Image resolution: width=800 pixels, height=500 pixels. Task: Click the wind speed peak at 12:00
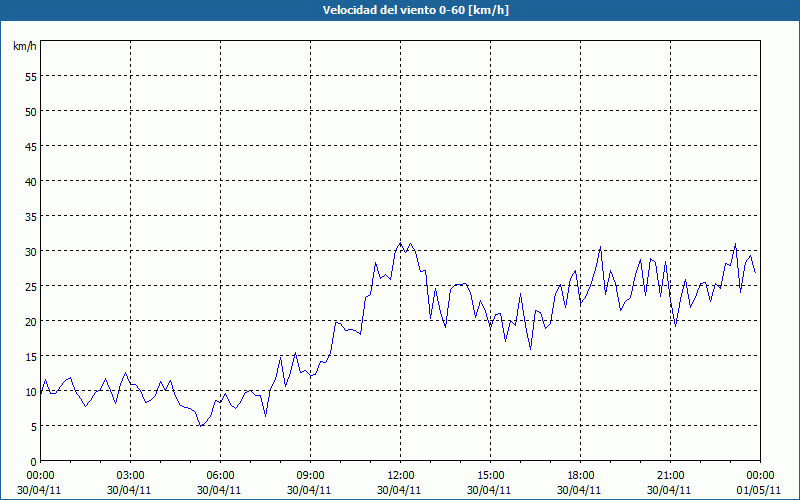(401, 243)
